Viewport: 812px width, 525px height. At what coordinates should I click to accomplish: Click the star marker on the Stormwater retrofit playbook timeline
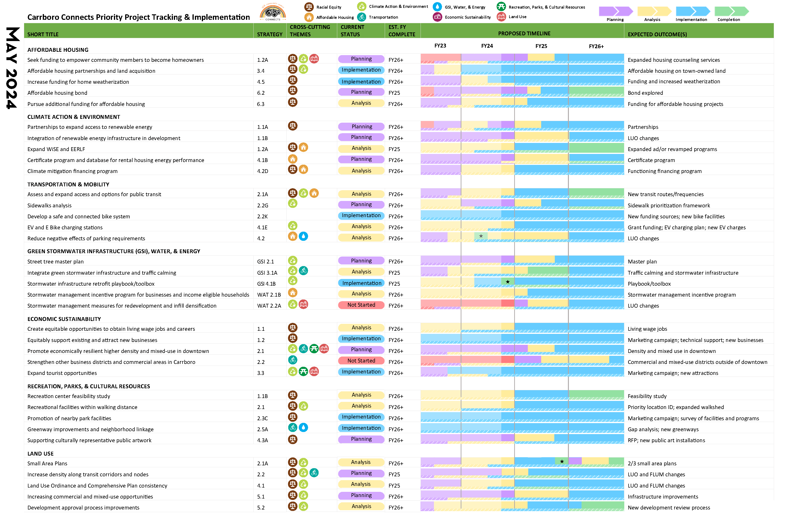tap(508, 282)
